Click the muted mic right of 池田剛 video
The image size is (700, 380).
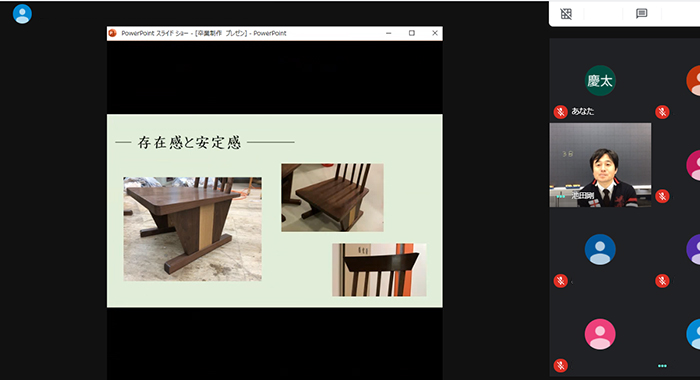click(662, 196)
